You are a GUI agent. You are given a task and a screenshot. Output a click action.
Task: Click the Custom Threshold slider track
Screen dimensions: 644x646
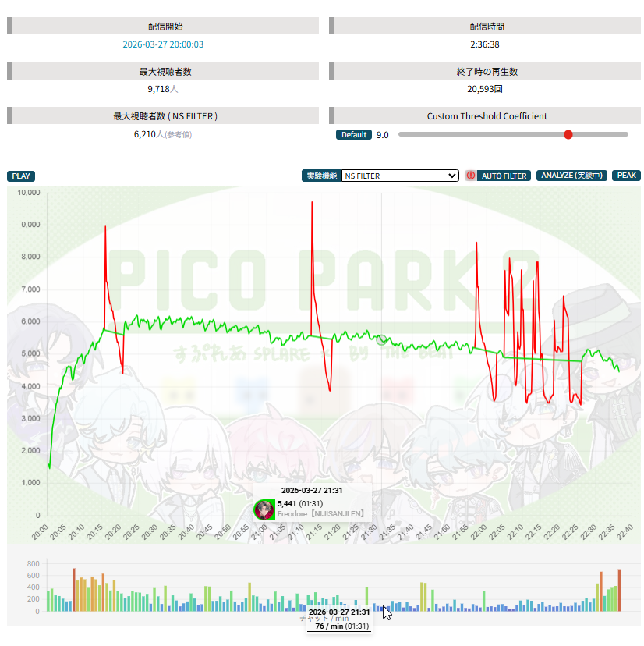pyautogui.click(x=513, y=134)
